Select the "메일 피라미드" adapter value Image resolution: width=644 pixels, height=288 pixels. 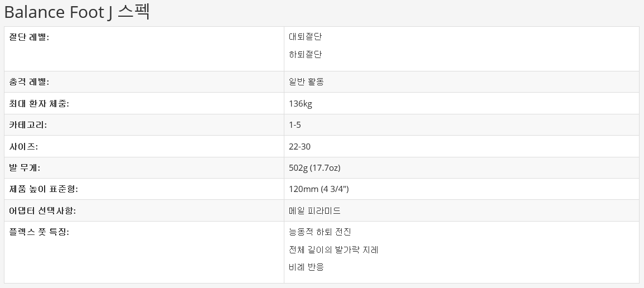click(314, 211)
